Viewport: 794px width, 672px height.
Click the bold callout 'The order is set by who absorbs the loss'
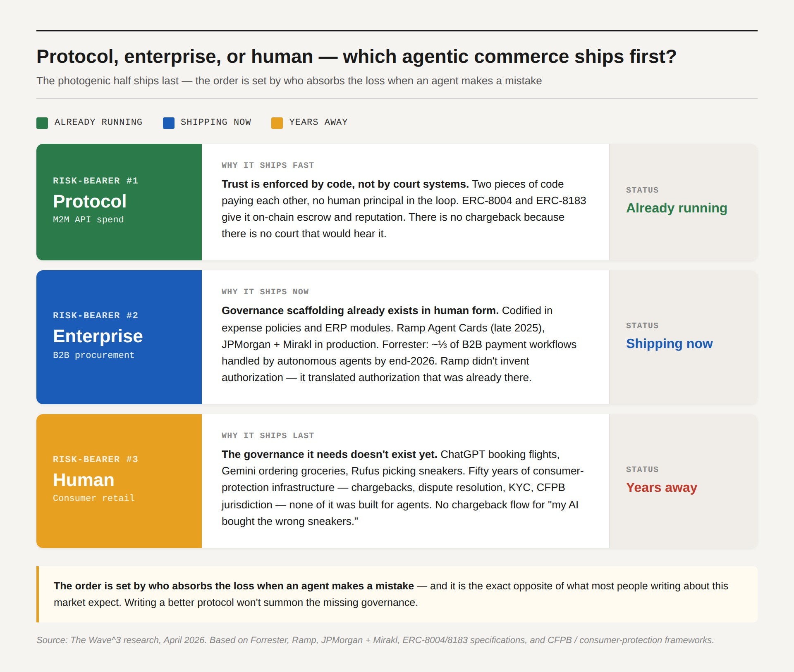point(234,586)
